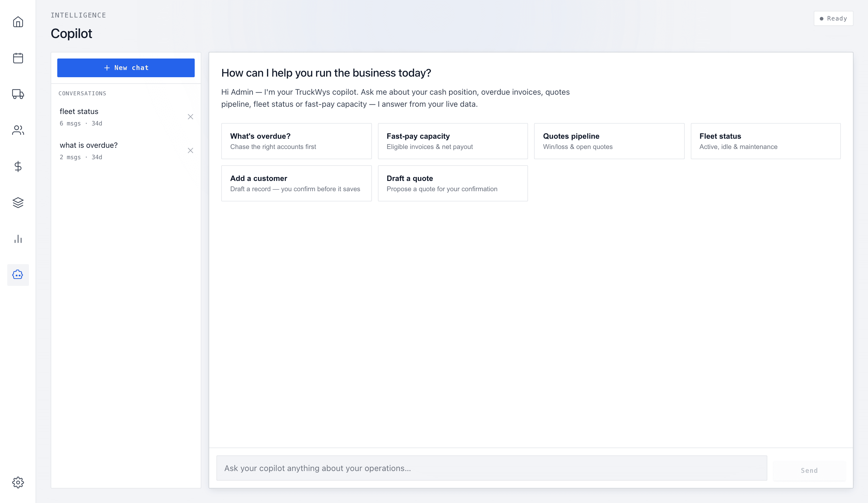
Task: Open the stacked layers icon
Action: coord(18,203)
